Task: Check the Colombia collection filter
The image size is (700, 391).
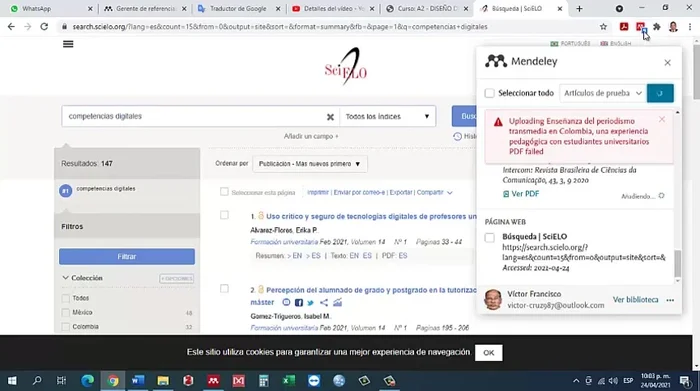Action: (66, 327)
